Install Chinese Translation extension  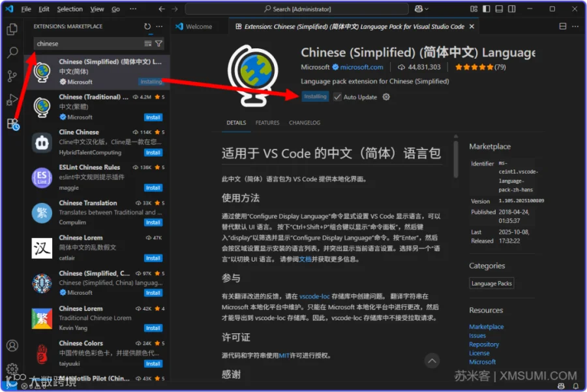click(153, 222)
